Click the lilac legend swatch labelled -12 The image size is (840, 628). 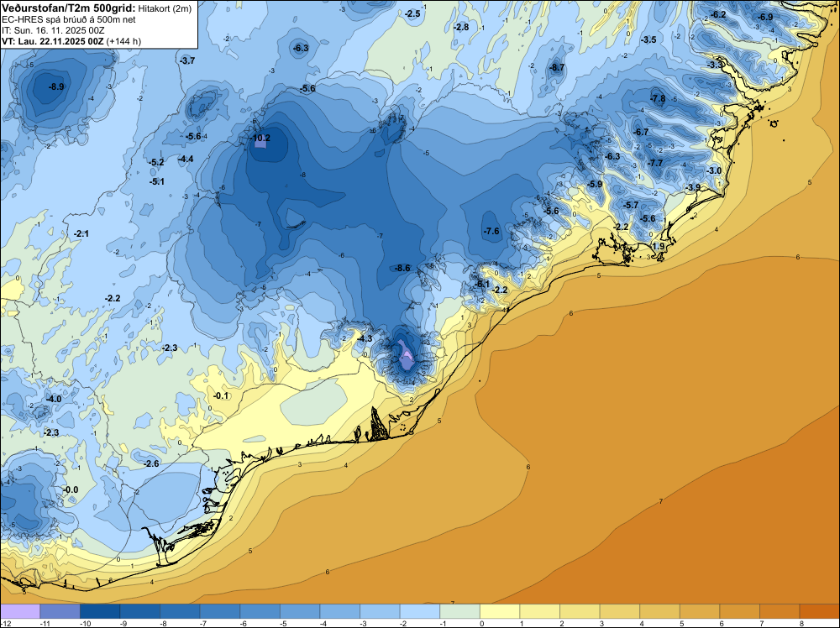[x=20, y=611]
